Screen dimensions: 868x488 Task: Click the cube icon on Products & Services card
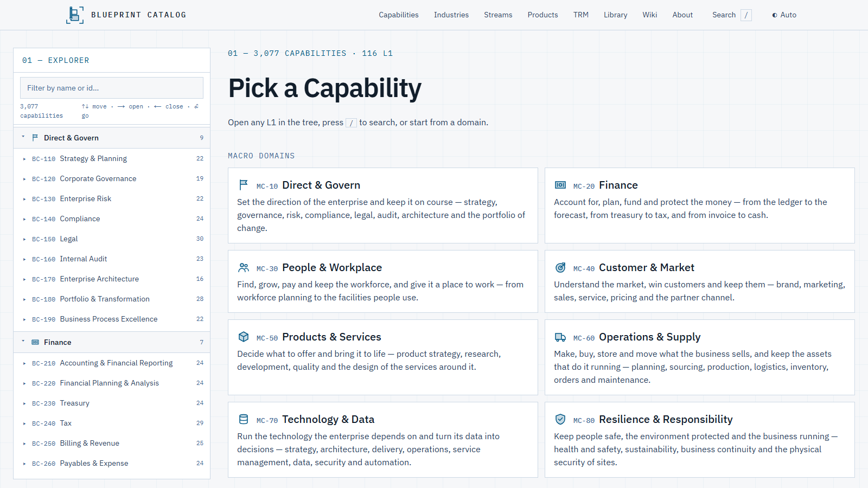[244, 337]
